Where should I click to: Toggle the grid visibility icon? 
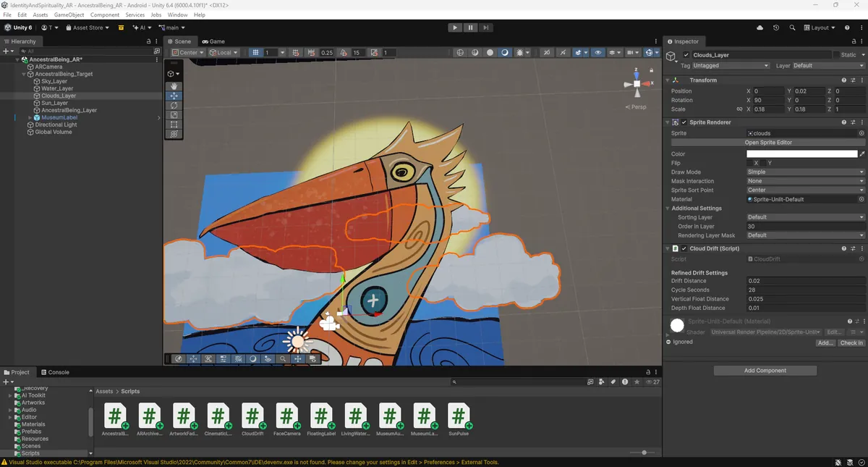[x=255, y=53]
